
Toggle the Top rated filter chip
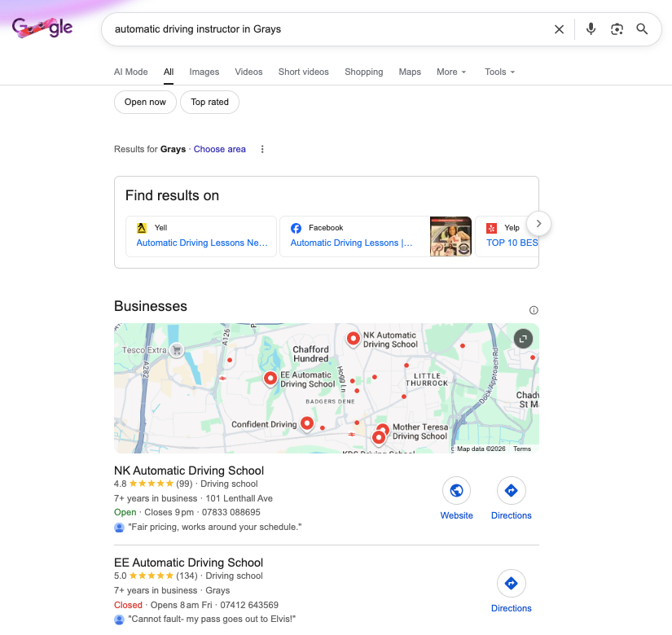pos(209,102)
